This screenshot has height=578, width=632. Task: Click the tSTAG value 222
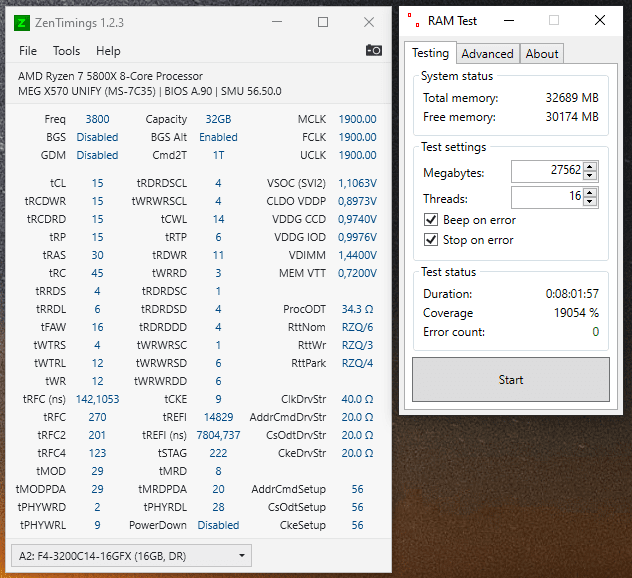(x=218, y=453)
